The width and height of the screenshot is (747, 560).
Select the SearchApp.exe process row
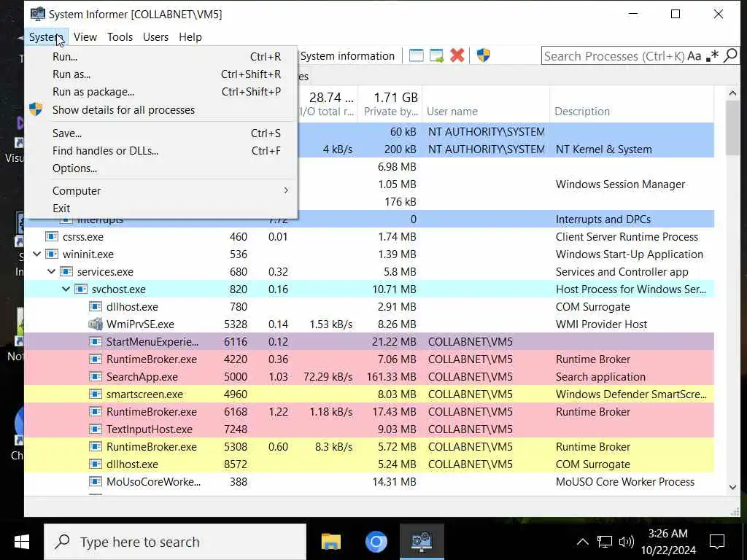click(x=369, y=377)
